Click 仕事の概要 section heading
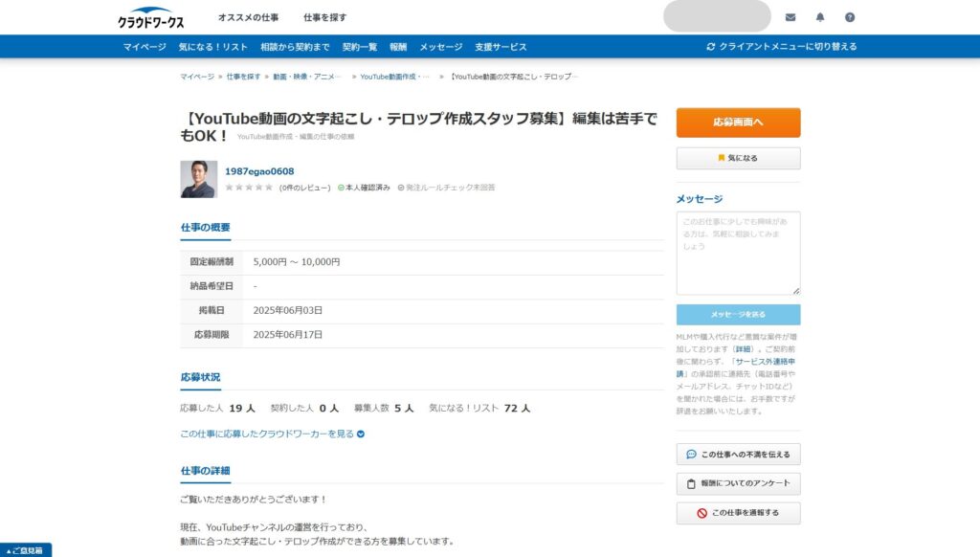 point(206,228)
